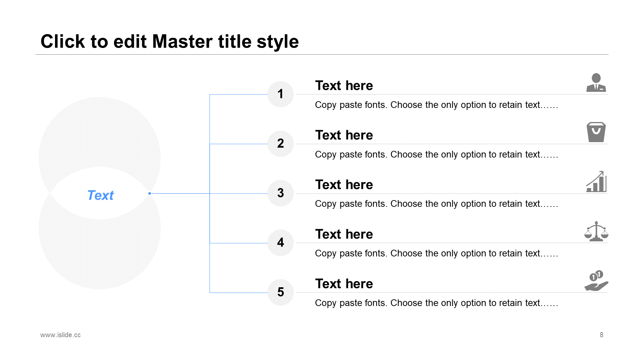Click the businessman icon beside item 1
The width and height of the screenshot is (644, 362).
(x=596, y=82)
